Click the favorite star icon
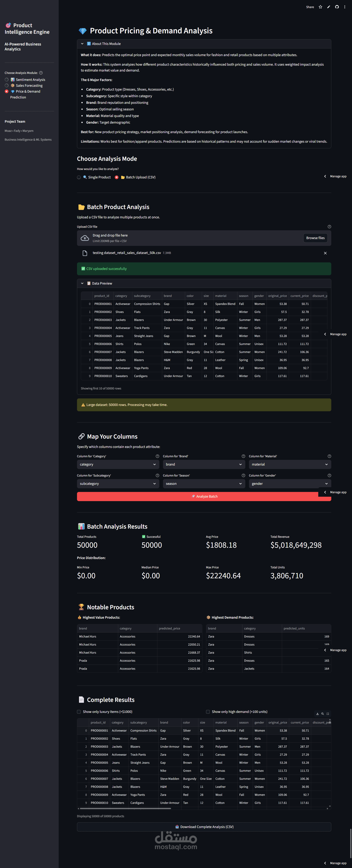The width and height of the screenshot is (352, 868). (x=320, y=7)
